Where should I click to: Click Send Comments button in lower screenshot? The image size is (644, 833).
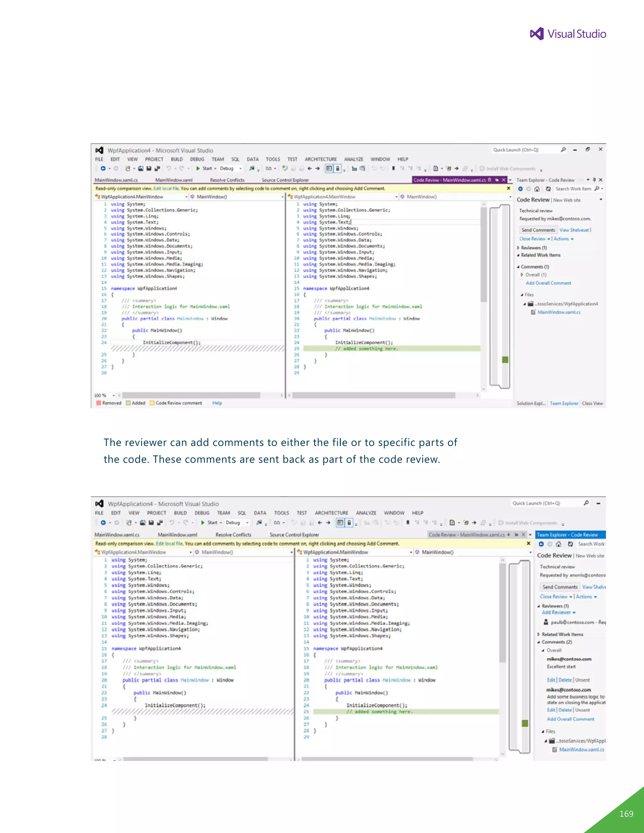tap(560, 587)
